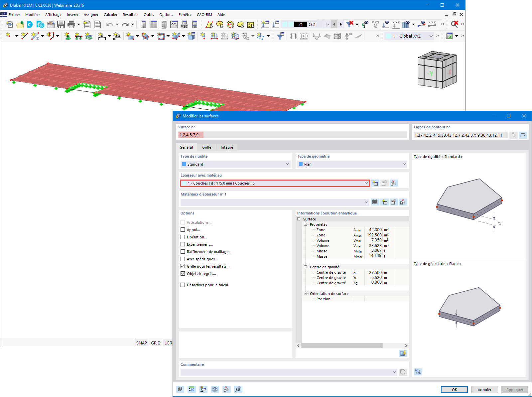Viewport: 532px width, 397px height.
Task: Click the new dimension tool icon
Action: click(102, 36)
